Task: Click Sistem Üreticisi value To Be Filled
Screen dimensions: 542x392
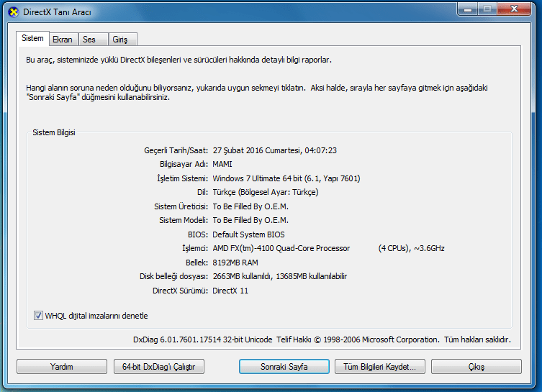Action: [x=250, y=206]
